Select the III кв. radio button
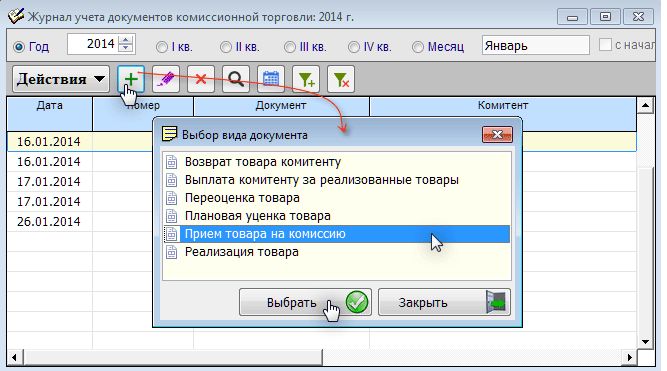This screenshot has width=667, height=371. [290, 47]
